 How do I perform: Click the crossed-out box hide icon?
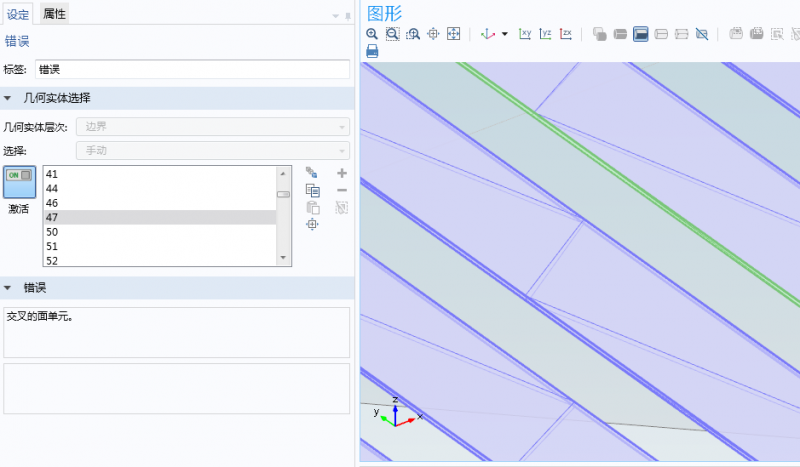pos(702,34)
